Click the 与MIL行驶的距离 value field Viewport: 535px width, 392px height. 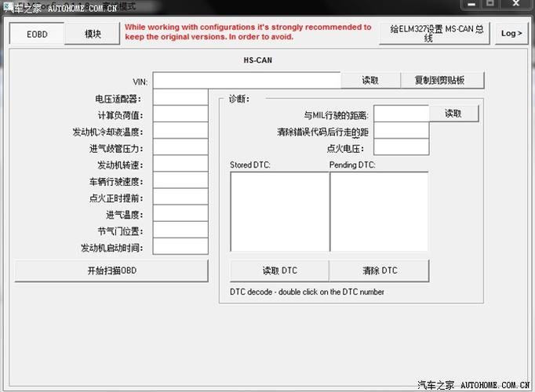click(x=402, y=114)
